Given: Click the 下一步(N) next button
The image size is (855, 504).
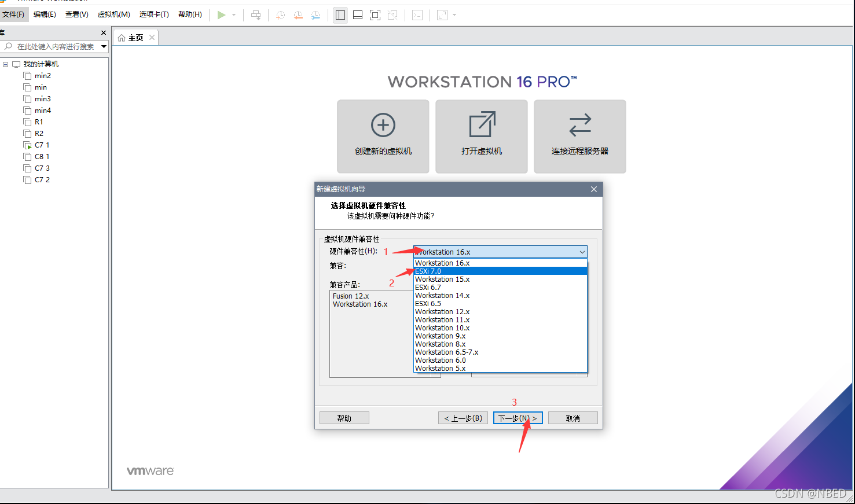Looking at the screenshot, I should pyautogui.click(x=518, y=418).
